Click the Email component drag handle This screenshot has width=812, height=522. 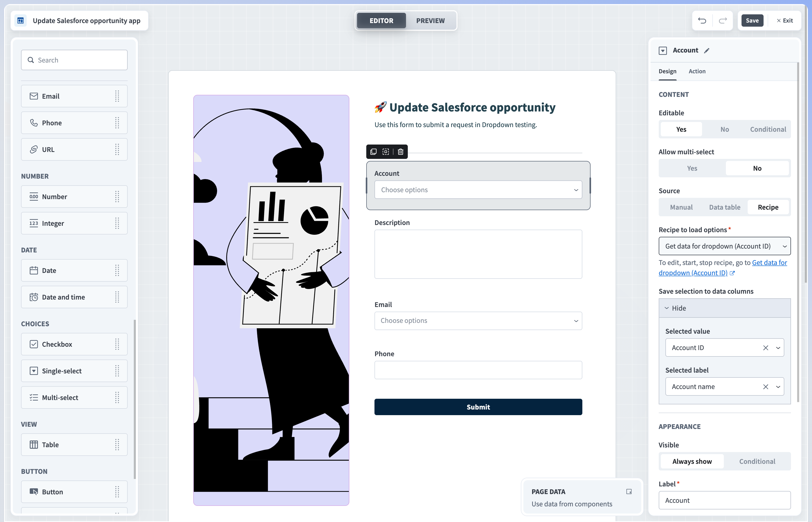(117, 96)
